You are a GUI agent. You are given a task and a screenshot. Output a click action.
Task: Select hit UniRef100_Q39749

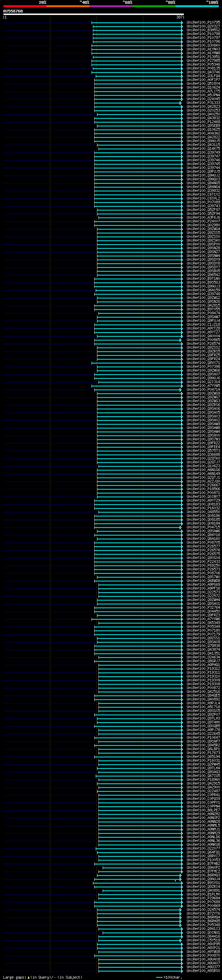pos(203,153)
